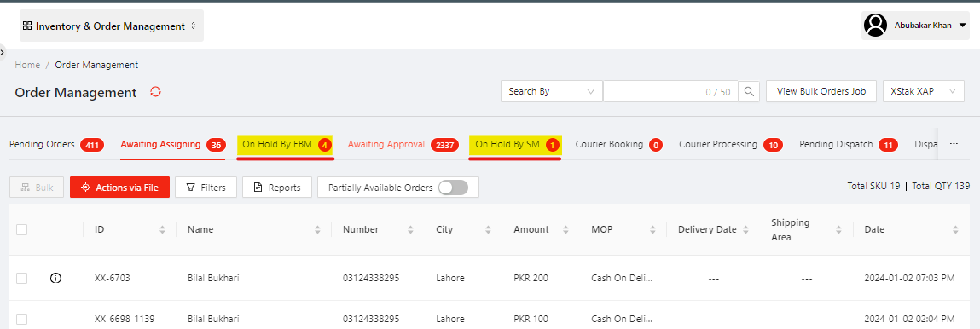Sort the Name column

pyautogui.click(x=317, y=230)
